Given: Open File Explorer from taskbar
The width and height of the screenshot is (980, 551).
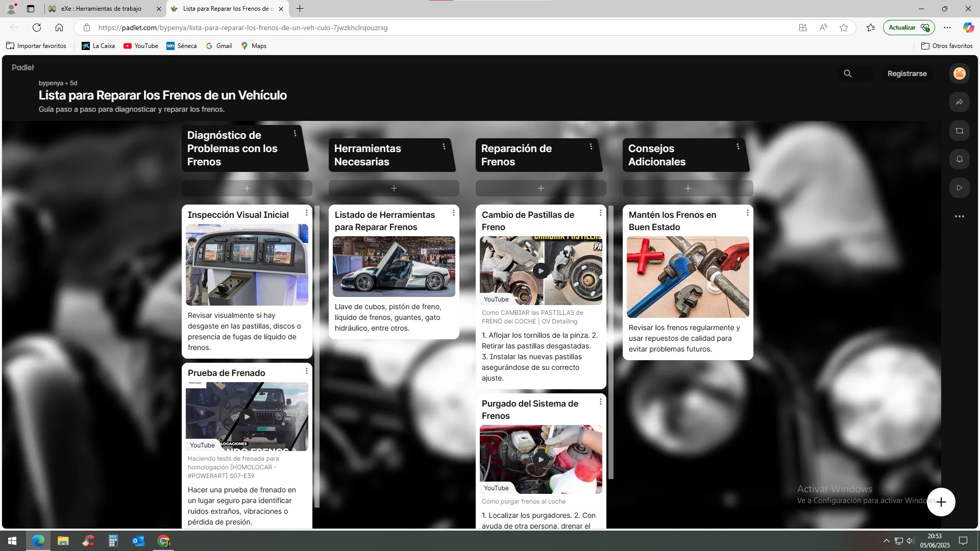Looking at the screenshot, I should pyautogui.click(x=63, y=541).
